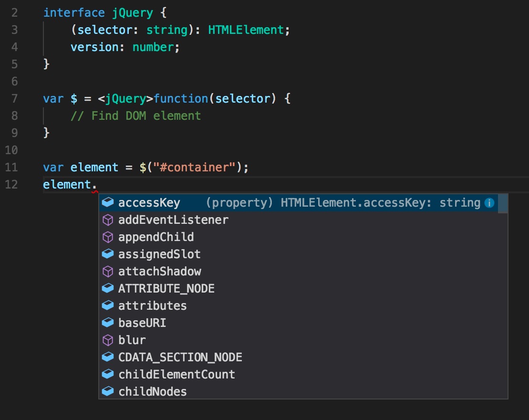Select assignedSlot in the autocomplete list
529x420 pixels.
(x=299, y=254)
